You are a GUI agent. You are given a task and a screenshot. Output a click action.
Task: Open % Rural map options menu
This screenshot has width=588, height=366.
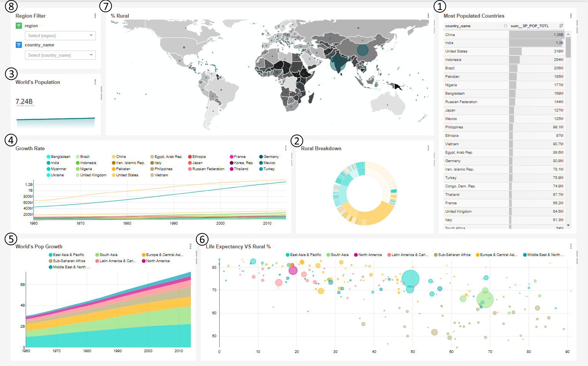(x=428, y=16)
